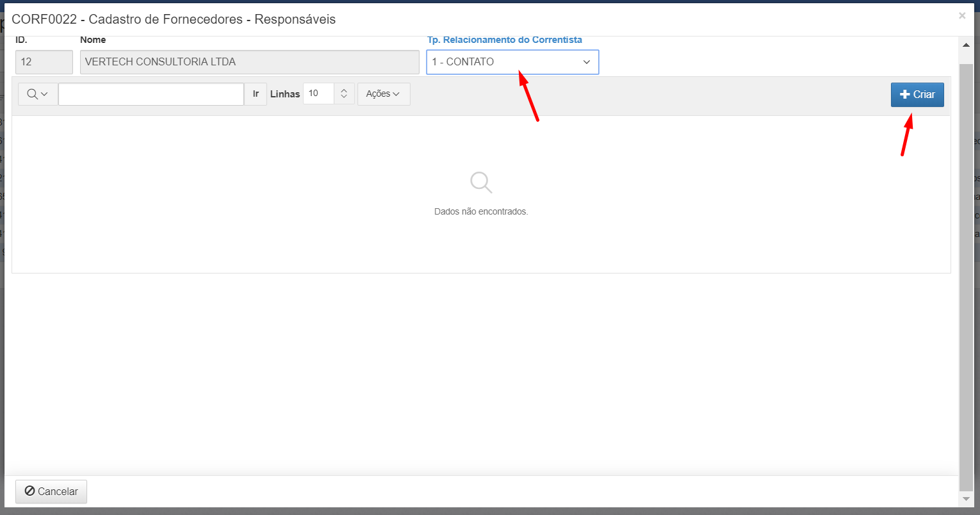Click the Tp. Relacionamento do Correntista label
The image size is (980, 515).
pyautogui.click(x=505, y=40)
